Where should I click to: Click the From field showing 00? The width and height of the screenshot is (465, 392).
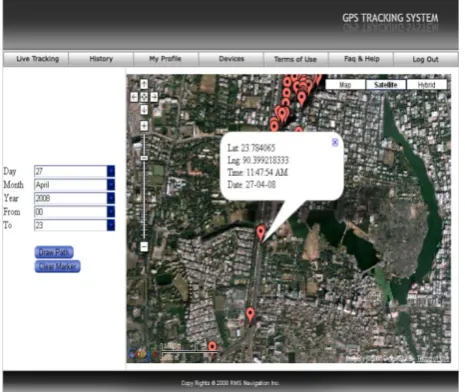tap(71, 212)
